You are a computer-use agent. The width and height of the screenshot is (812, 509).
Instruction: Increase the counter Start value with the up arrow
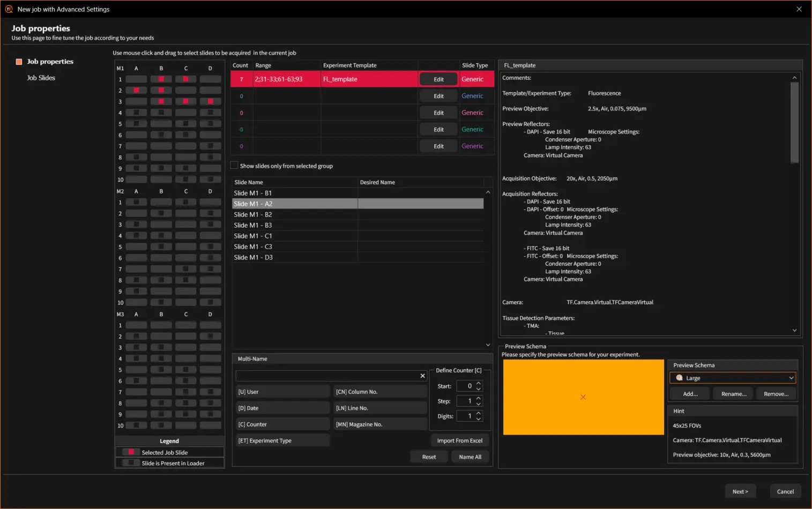coord(479,383)
